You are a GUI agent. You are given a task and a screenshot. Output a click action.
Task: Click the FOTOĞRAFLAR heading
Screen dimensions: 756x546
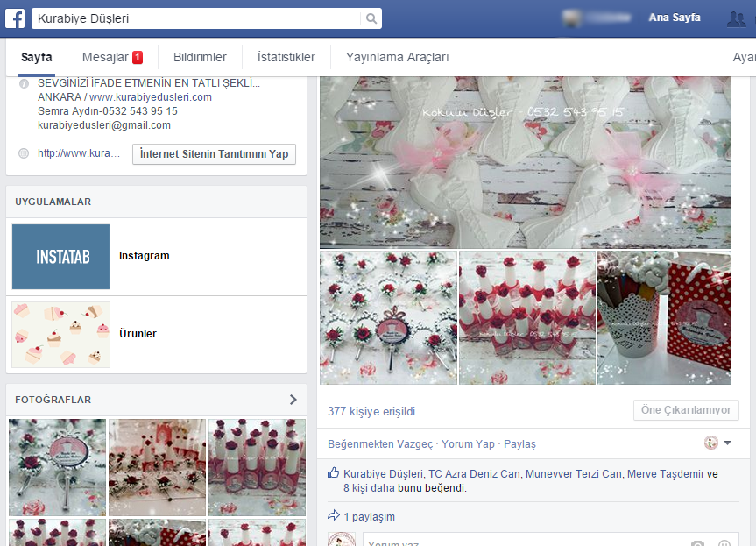53,400
